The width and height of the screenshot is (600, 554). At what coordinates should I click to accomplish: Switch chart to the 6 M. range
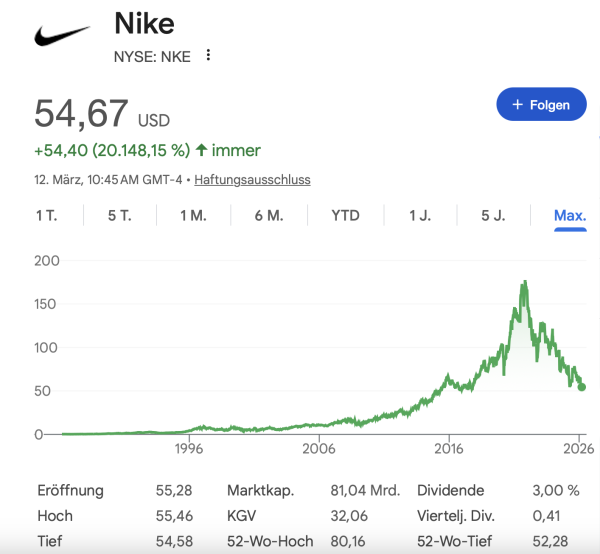(x=268, y=216)
